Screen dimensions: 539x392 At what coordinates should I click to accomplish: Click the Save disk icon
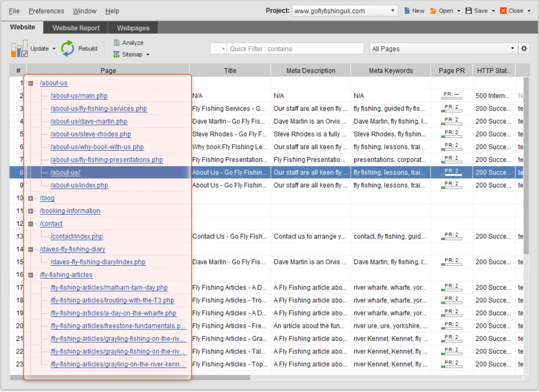pyautogui.click(x=468, y=11)
